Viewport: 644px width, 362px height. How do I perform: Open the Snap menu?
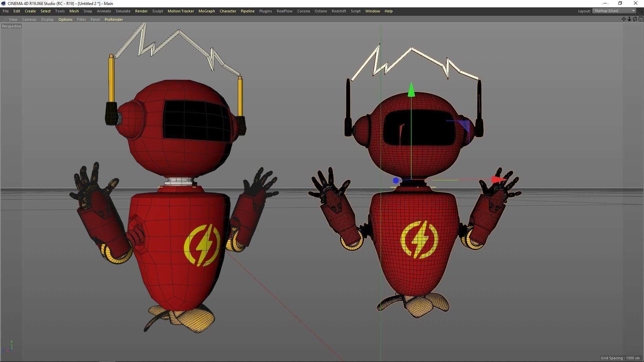(x=88, y=11)
